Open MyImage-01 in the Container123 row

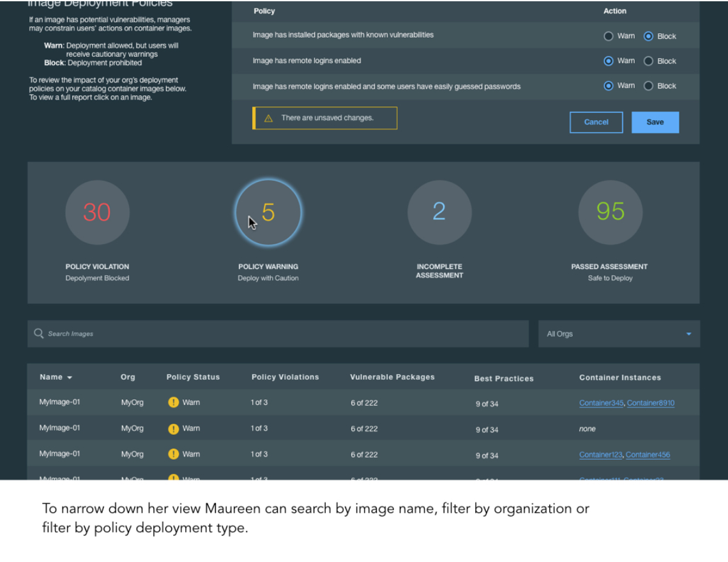click(59, 454)
